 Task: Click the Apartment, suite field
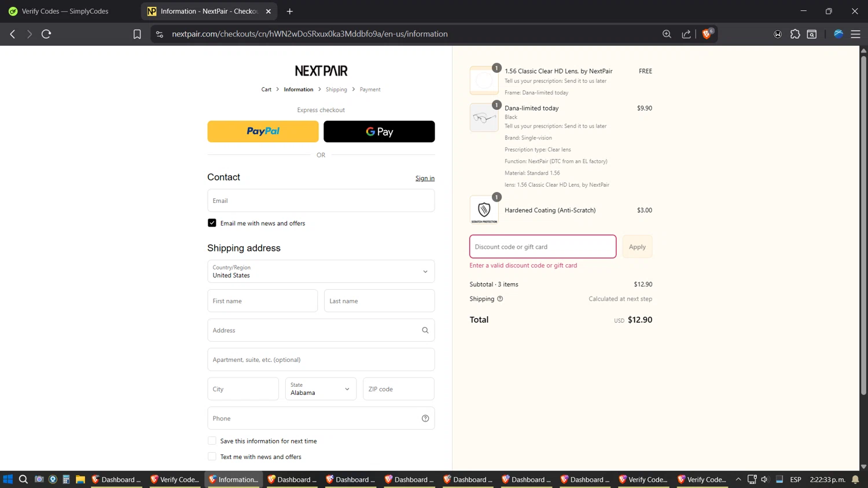321,360
